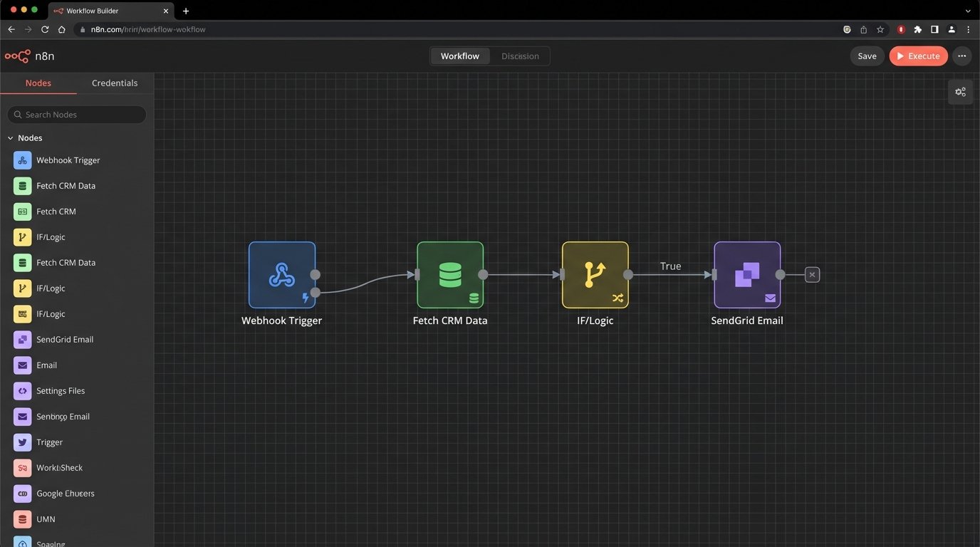The width and height of the screenshot is (980, 547).
Task: Open the browser's vertical dots menu
Action: pyautogui.click(x=969, y=30)
